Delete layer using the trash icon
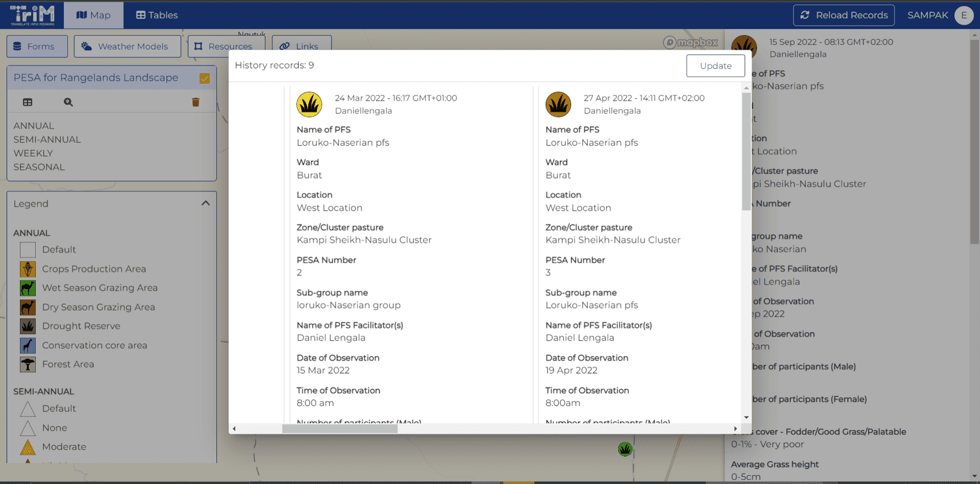Viewport: 980px width, 484px height. tap(196, 102)
